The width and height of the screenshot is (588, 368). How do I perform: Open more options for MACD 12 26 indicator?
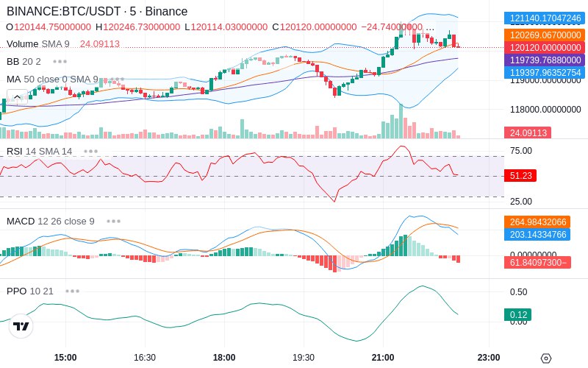pos(113,222)
